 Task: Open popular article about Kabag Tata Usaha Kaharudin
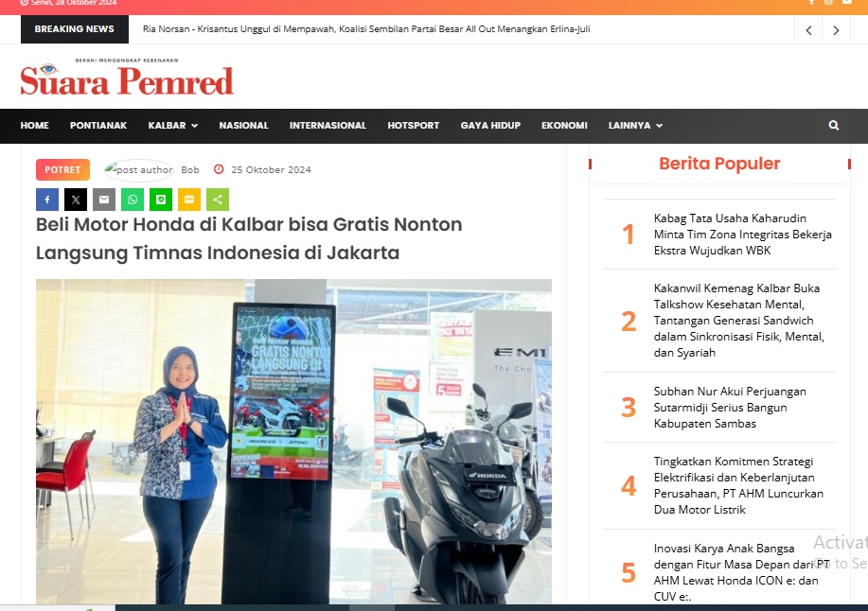click(742, 234)
